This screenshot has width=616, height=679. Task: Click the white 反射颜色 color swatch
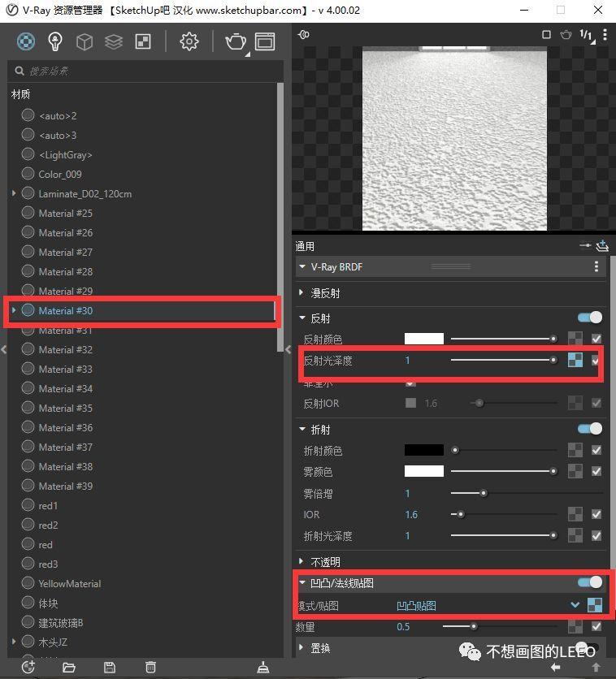coord(423,339)
